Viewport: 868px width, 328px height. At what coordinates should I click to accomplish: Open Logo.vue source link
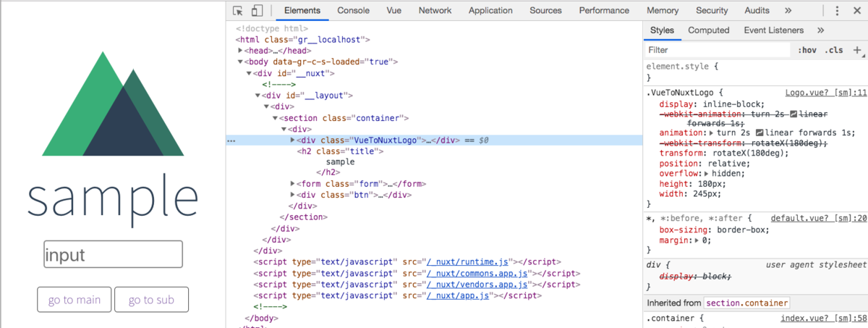826,93
